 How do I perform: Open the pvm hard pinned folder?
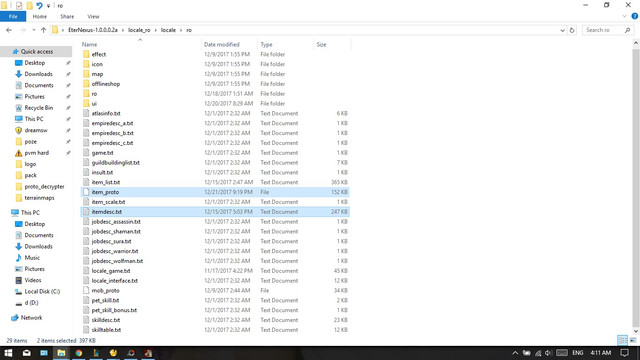click(37, 153)
